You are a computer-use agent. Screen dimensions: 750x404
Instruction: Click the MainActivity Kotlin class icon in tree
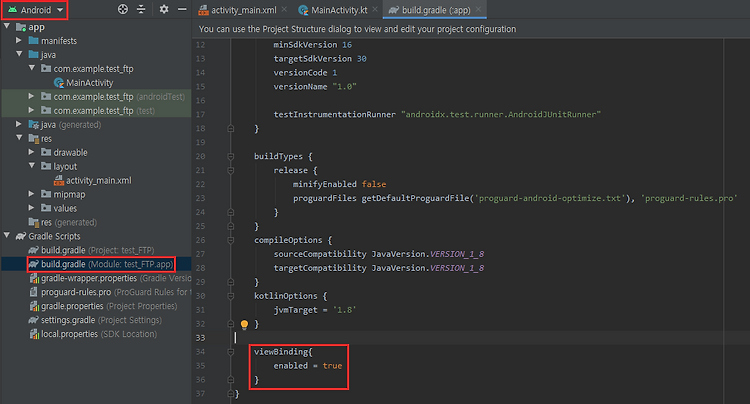pyautogui.click(x=59, y=83)
